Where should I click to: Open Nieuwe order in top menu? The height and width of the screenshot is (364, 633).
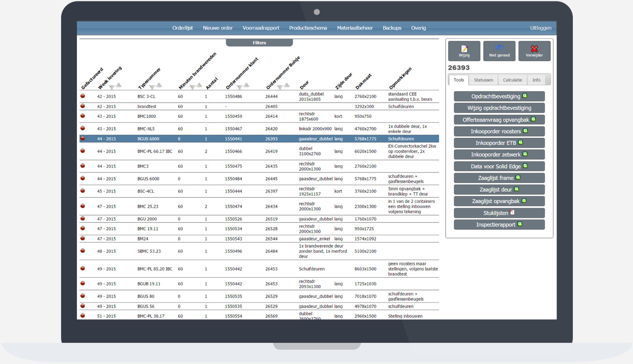click(218, 28)
